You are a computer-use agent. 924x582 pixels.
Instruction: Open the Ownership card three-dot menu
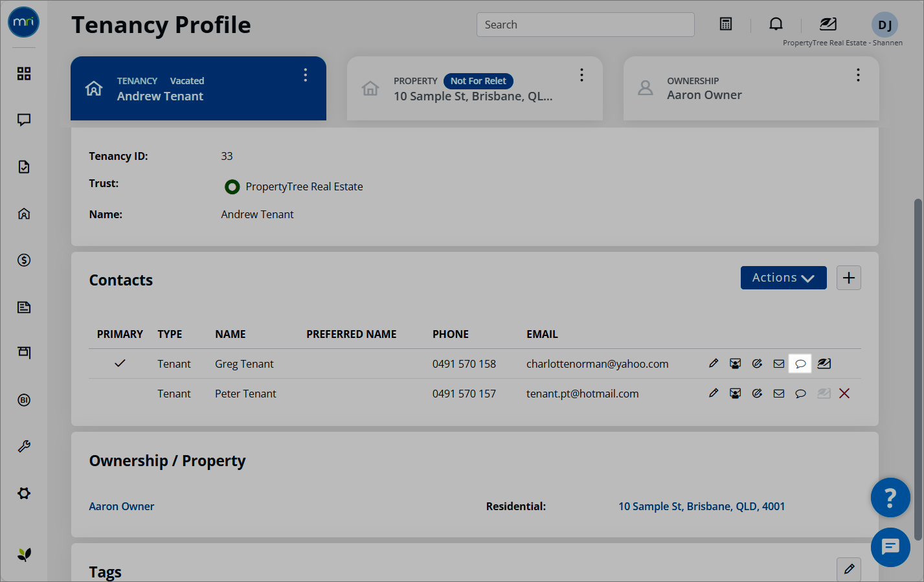(858, 75)
